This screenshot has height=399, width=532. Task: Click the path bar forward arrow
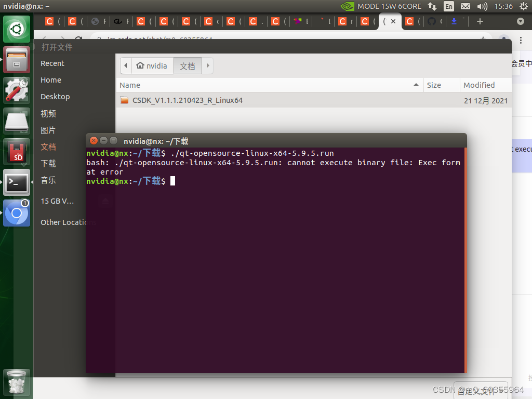pyautogui.click(x=208, y=65)
